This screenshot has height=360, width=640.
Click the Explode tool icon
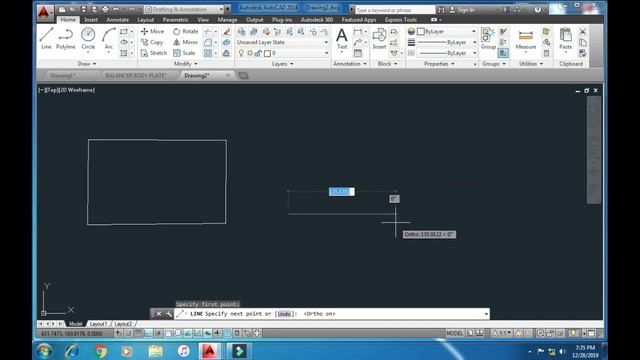(x=227, y=42)
